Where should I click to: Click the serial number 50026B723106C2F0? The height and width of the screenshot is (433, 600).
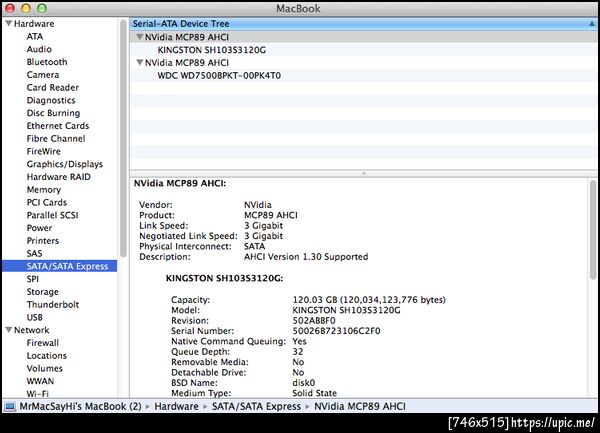pos(336,331)
